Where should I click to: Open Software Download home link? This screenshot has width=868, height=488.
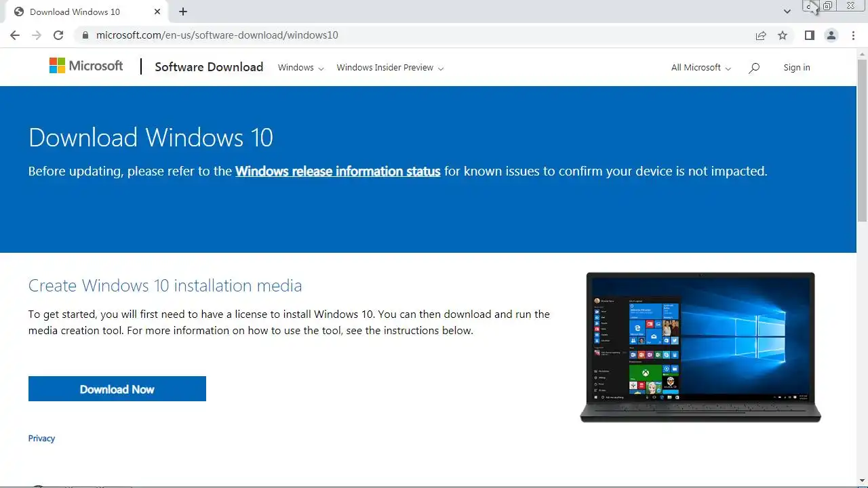click(x=209, y=67)
